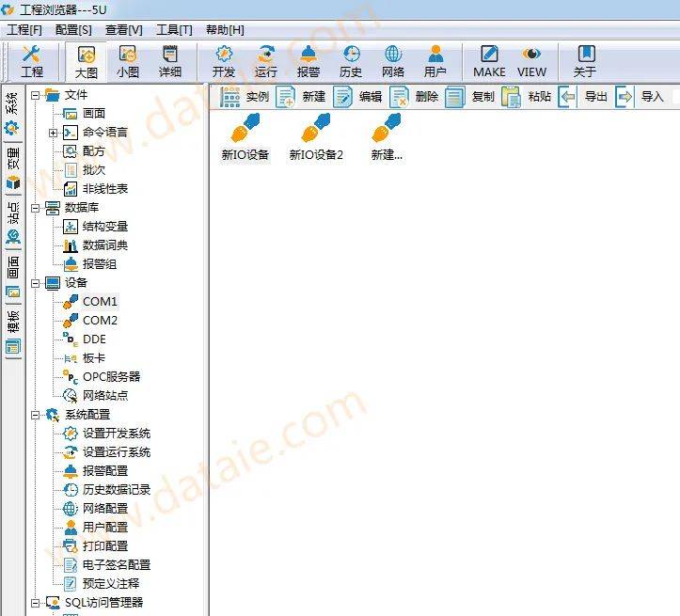
Task: Open the 历史 history clock icon
Action: coord(351,61)
